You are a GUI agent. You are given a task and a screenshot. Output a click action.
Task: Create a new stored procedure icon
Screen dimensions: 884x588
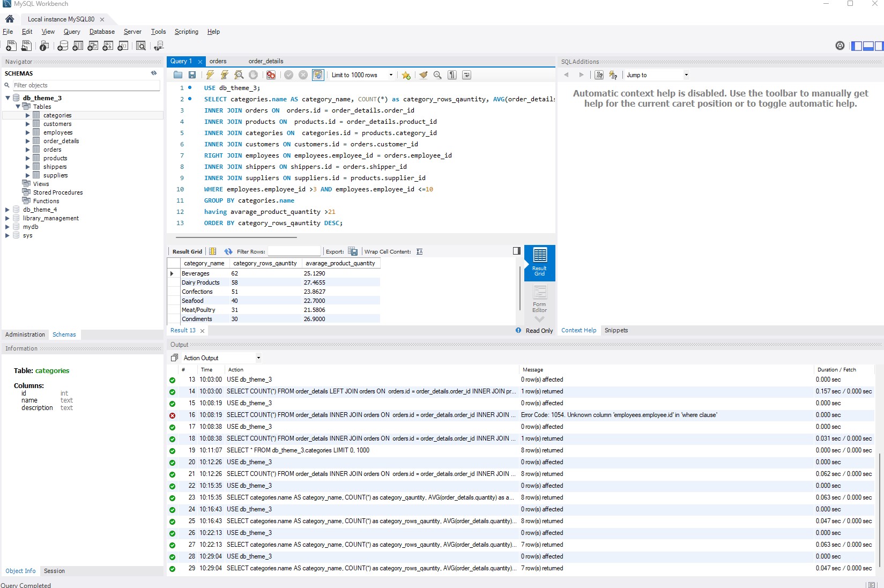point(108,46)
